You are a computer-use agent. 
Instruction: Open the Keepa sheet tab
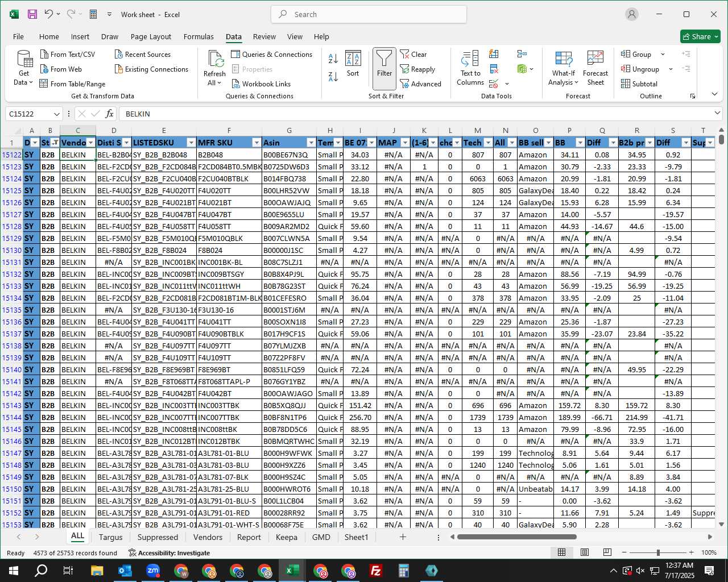point(286,537)
